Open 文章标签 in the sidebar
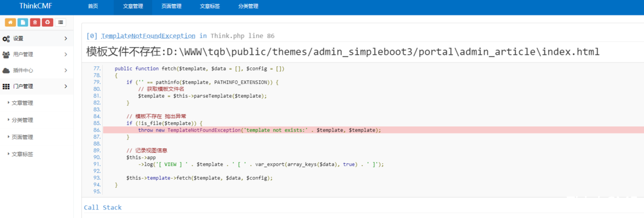Screen dimensions: 644x218 coord(22,154)
